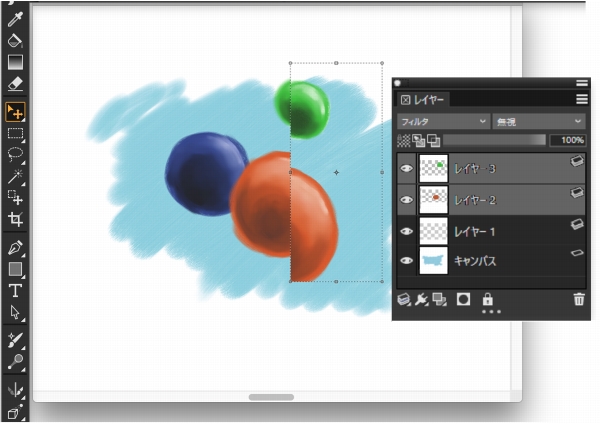Click the lock layer icon
The width and height of the screenshot is (604, 424).
487,299
